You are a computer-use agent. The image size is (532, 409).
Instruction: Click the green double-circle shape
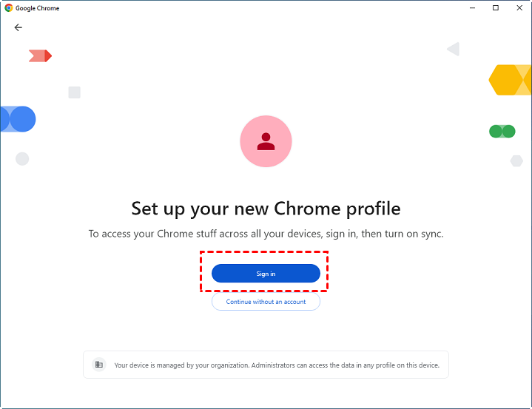[502, 132]
